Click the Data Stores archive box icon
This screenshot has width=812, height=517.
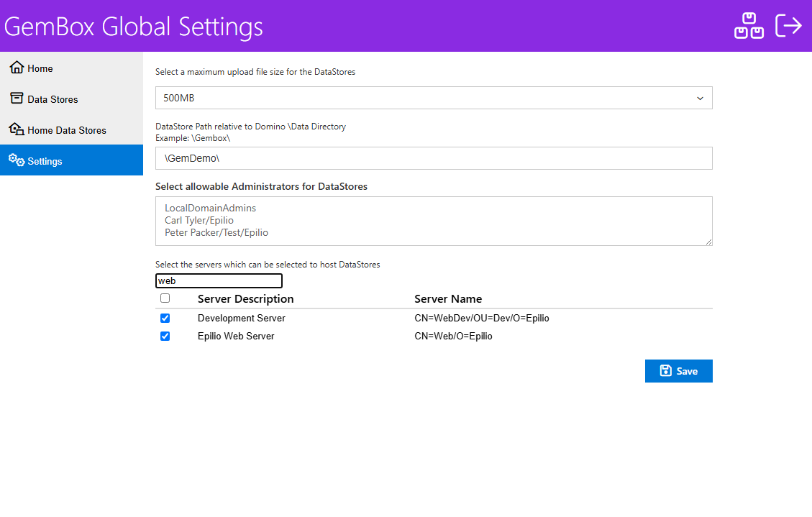(17, 99)
